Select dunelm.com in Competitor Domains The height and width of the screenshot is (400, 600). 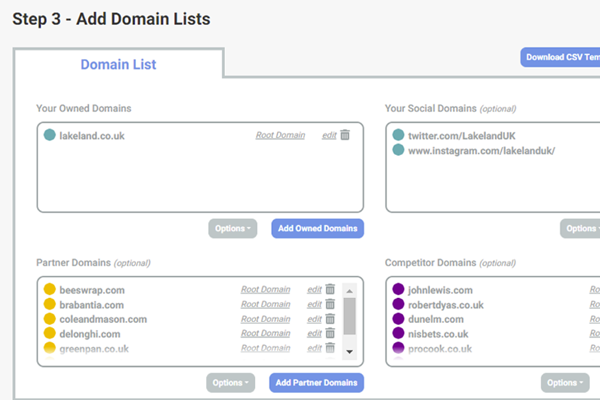click(x=435, y=319)
